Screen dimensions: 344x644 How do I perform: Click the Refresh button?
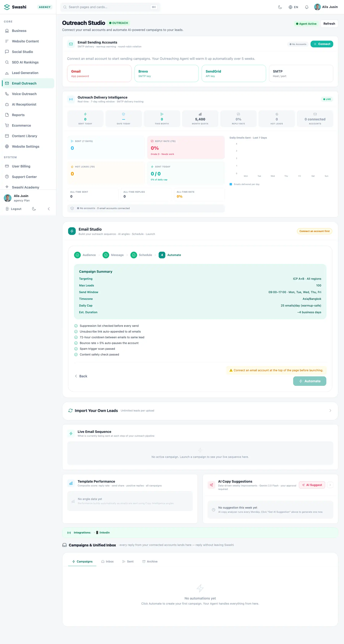[x=329, y=24]
